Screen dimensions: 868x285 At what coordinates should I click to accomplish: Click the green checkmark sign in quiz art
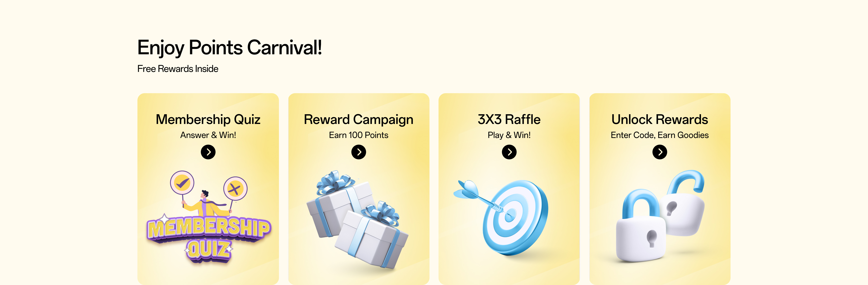click(182, 183)
